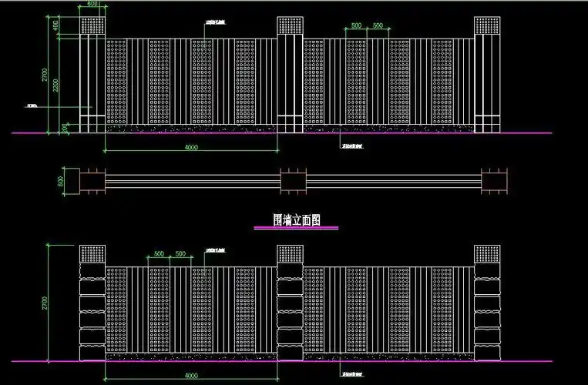Select the center pillar square in the plan view

pyautogui.click(x=291, y=182)
